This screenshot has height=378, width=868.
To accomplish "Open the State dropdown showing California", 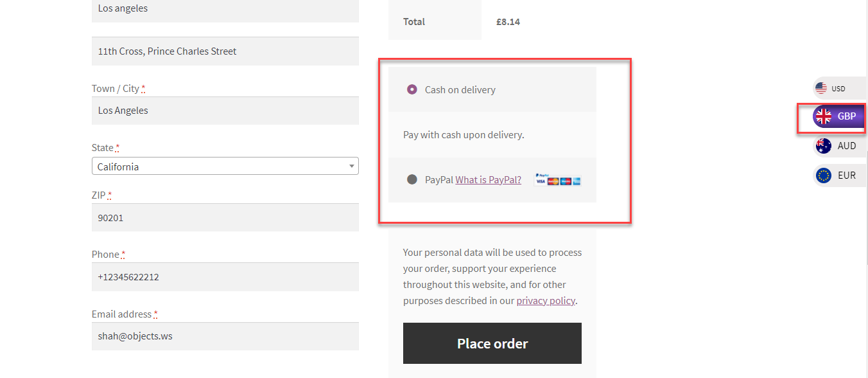I will point(225,166).
